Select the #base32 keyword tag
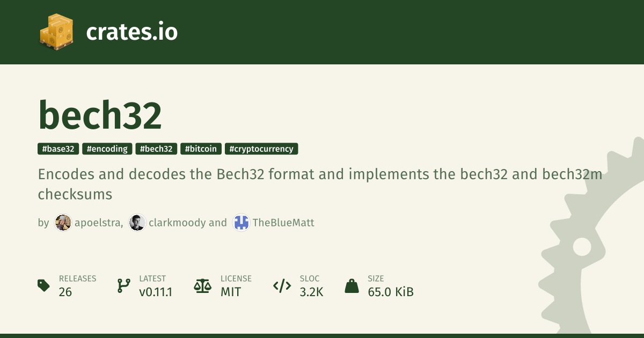This screenshot has width=644, height=338. pos(58,149)
